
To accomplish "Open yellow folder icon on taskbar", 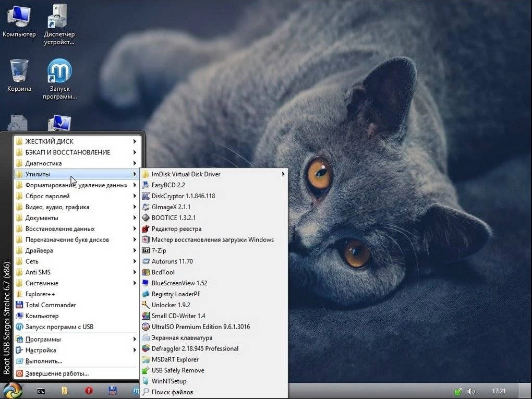I will tap(65, 391).
